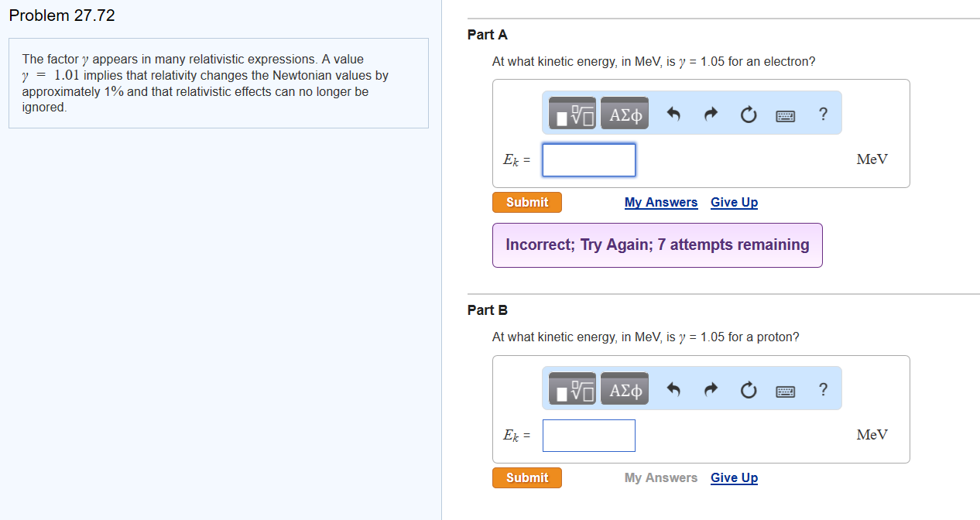Show the on-screen keyboard in Part B
Screen dimensions: 980x520
tap(785, 388)
